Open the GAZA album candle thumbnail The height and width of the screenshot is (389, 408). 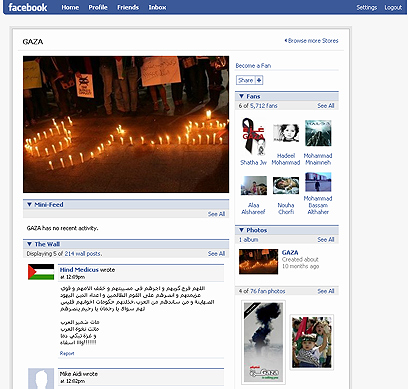point(258,262)
